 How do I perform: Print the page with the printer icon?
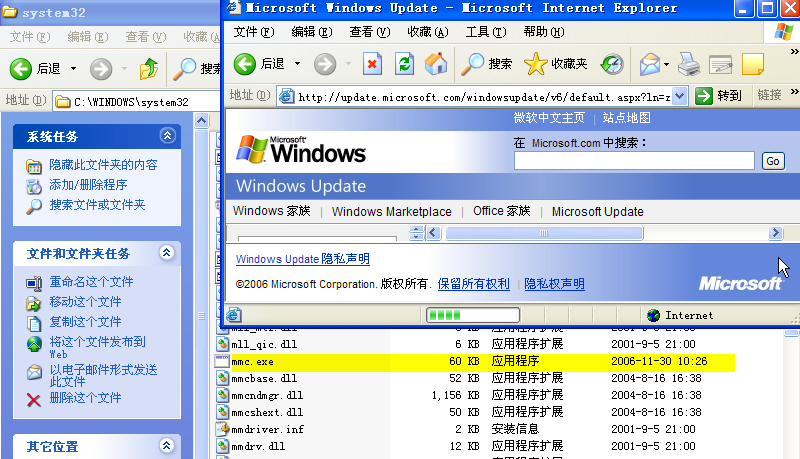click(x=689, y=64)
